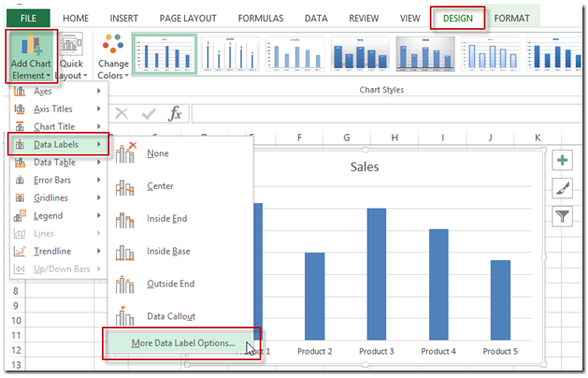The height and width of the screenshot is (378, 588).
Task: Click the paintbrush Chart Styles button
Action: coord(563,188)
